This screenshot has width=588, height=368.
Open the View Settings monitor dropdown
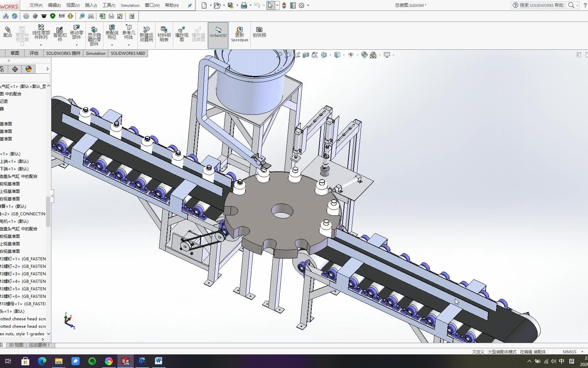point(393,55)
